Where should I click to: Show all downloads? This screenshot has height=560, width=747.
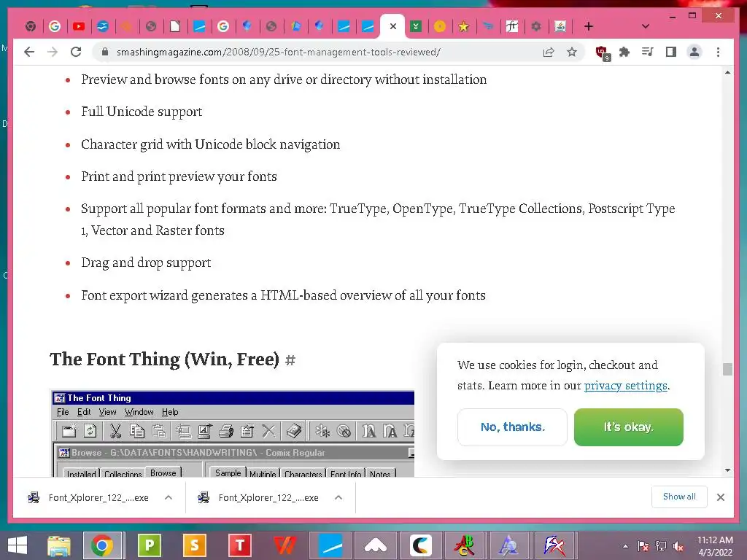[x=679, y=497]
